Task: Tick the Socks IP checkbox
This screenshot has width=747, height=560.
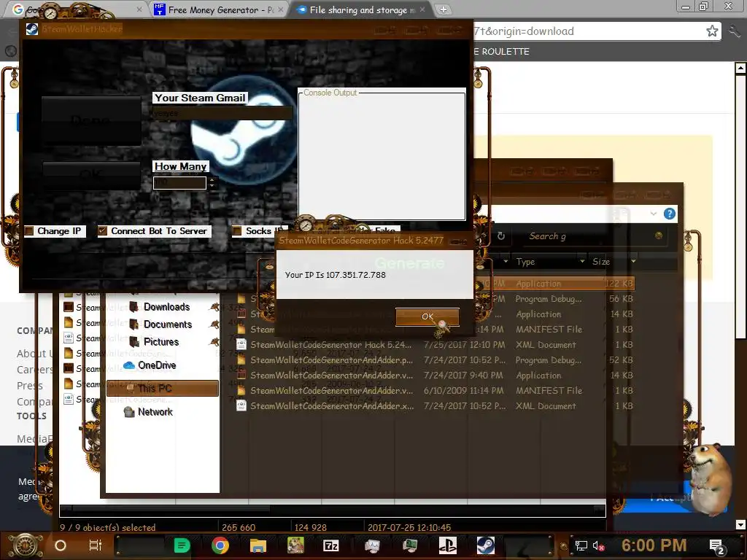Action: click(237, 231)
